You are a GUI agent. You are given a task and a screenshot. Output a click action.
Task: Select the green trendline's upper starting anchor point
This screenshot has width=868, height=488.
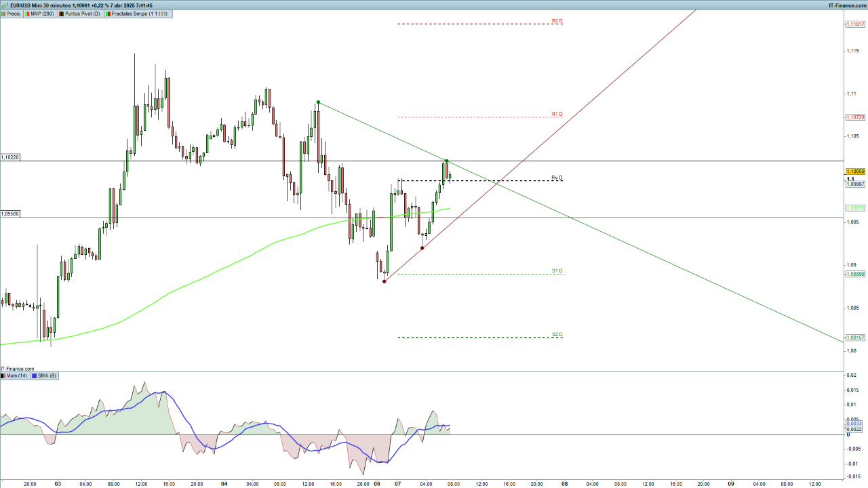[318, 102]
